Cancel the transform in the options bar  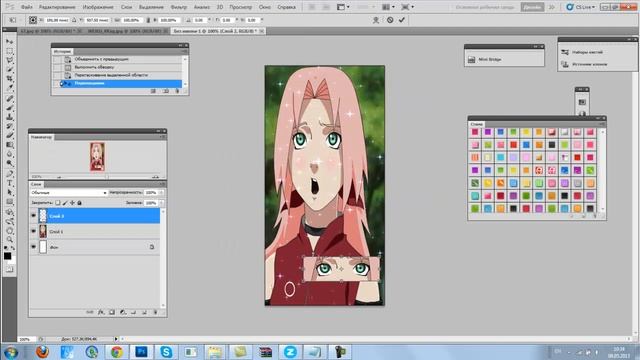[390, 20]
